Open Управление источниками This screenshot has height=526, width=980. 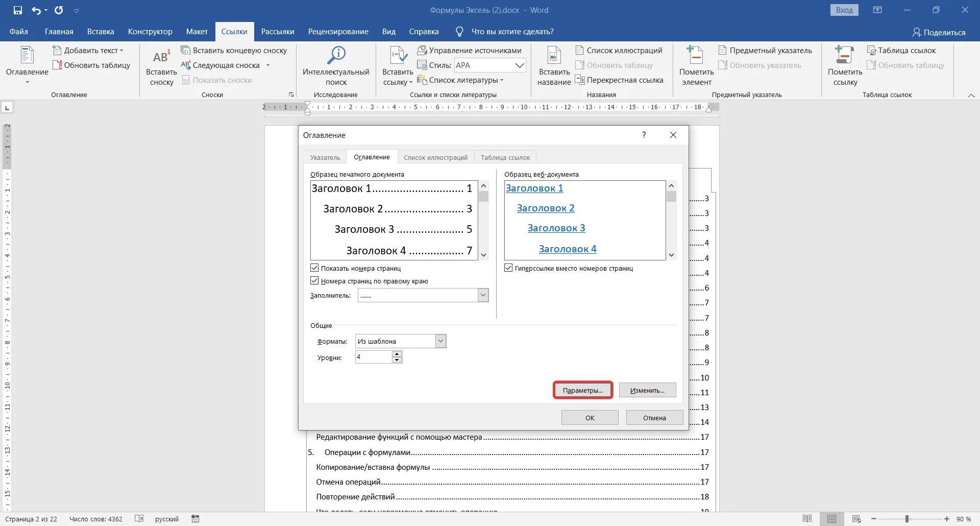(x=470, y=50)
